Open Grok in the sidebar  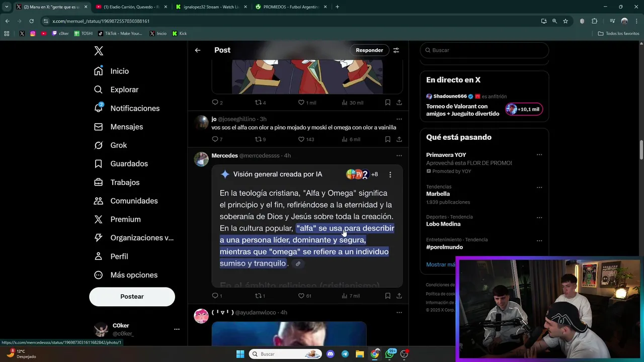point(110,145)
